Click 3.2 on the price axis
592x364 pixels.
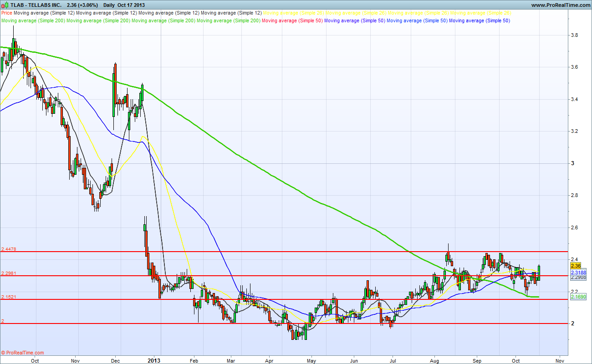(x=575, y=131)
